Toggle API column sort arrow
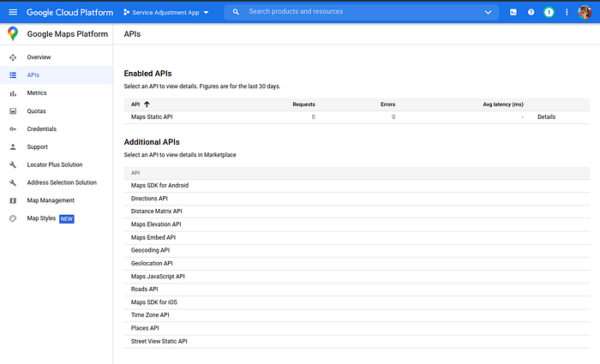The height and width of the screenshot is (364, 600). pos(147,104)
